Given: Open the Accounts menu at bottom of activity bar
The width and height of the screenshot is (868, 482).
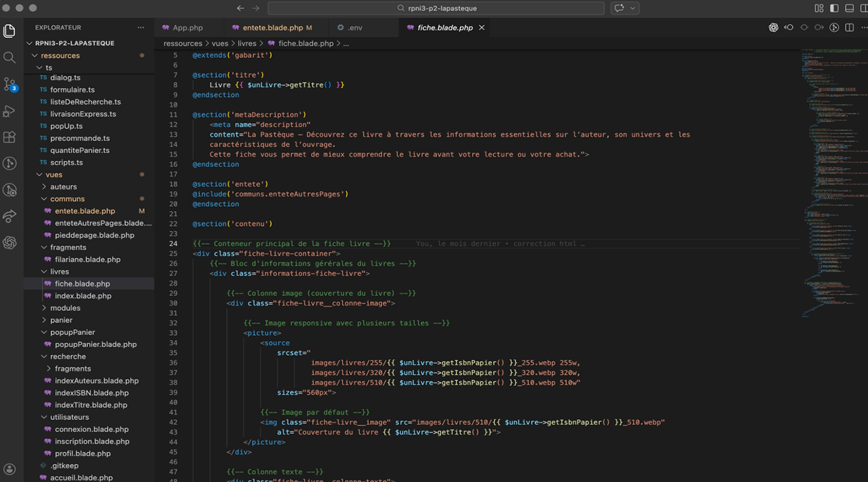Looking at the screenshot, I should pos(9,469).
